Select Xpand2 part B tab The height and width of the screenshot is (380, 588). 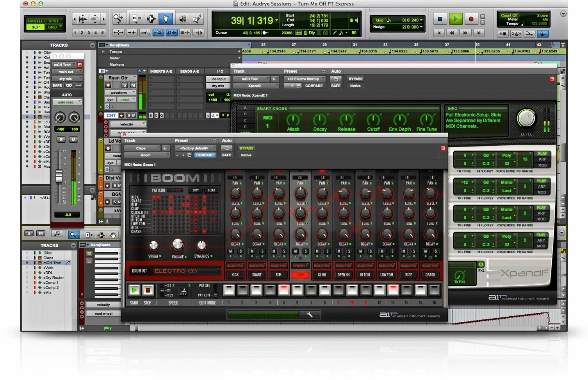245,114
